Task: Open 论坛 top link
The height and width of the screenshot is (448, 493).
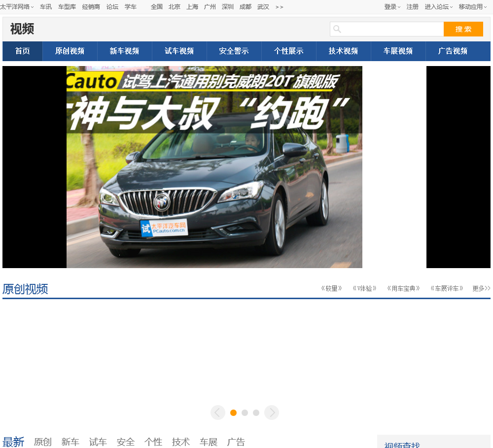Action: click(112, 6)
